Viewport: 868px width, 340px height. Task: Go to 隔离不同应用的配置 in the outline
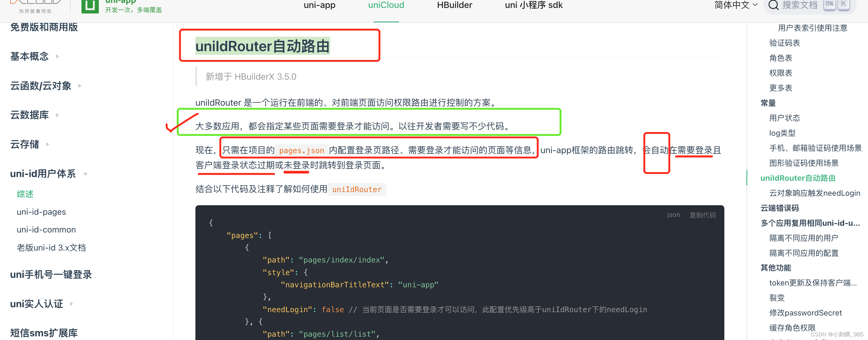coord(804,253)
